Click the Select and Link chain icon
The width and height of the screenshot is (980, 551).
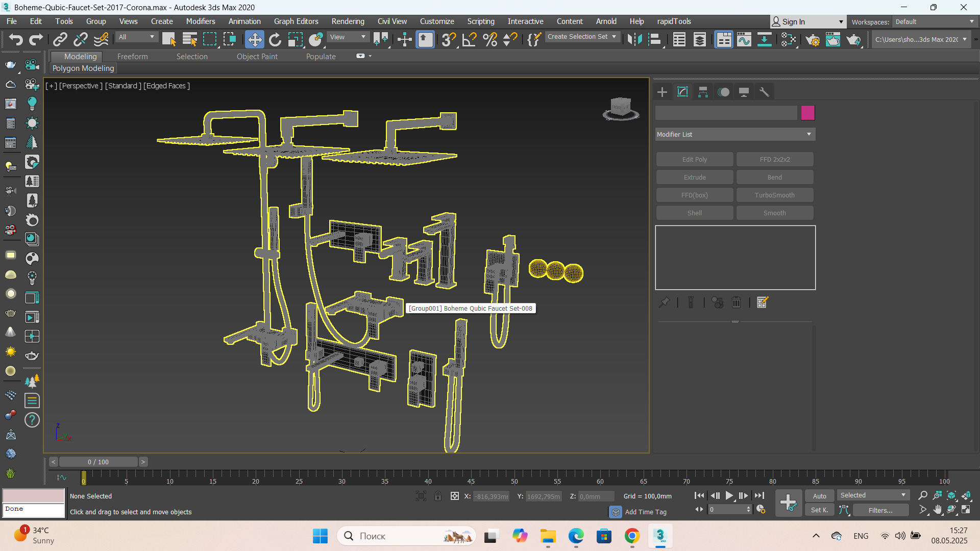coord(60,39)
